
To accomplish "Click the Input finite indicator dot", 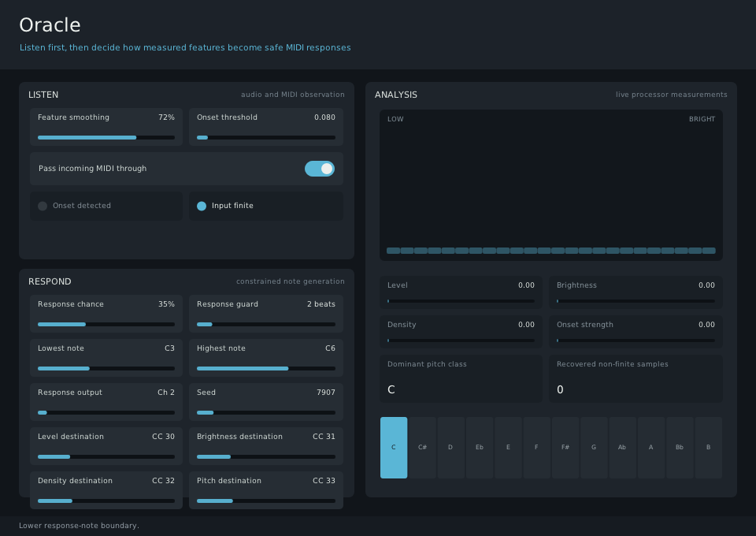I will [202, 206].
